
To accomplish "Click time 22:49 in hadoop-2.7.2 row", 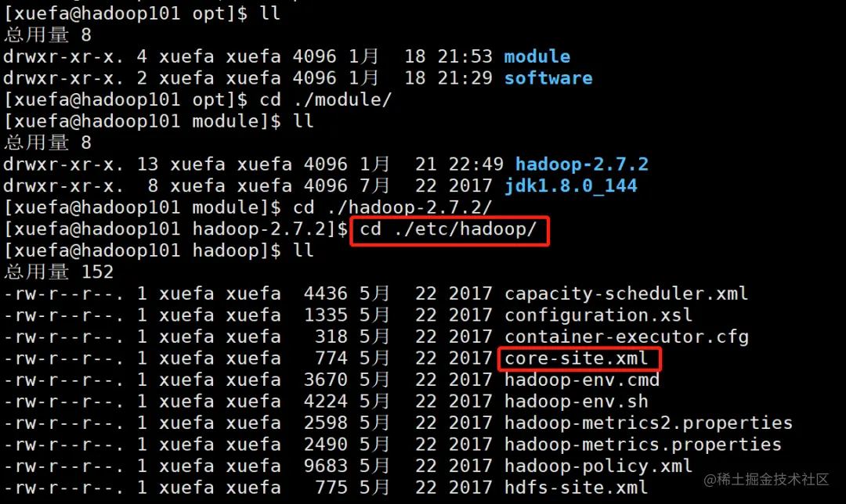I will [475, 164].
